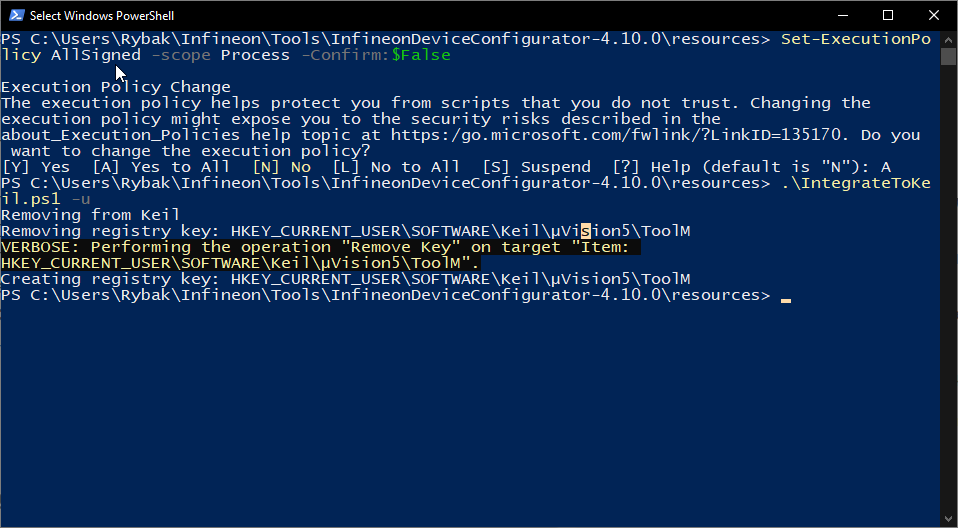Click the highlighted VERBOSE message line

tap(321, 255)
